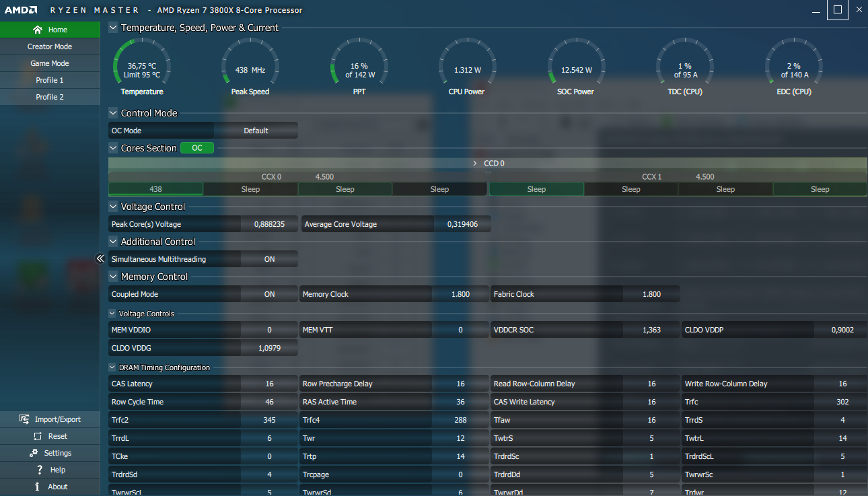Click Trfc2 value 345
868x496 pixels.
[269, 420]
